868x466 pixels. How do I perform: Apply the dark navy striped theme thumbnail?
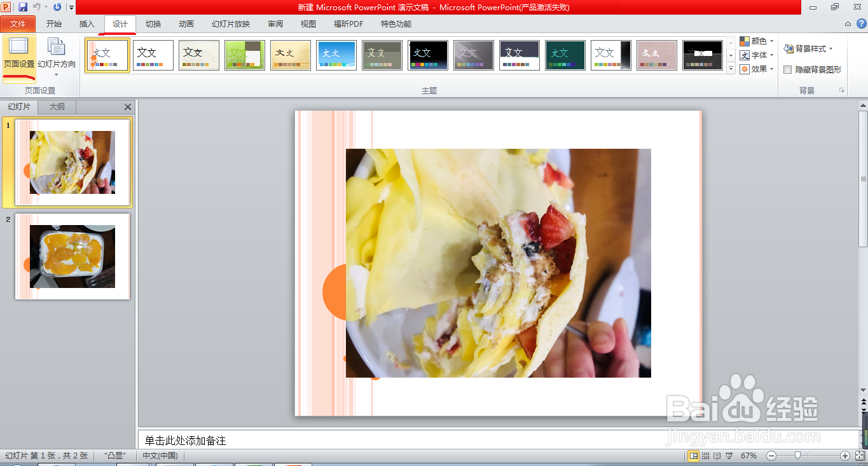point(520,55)
